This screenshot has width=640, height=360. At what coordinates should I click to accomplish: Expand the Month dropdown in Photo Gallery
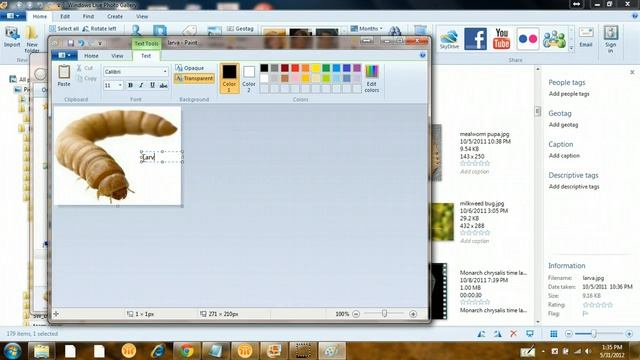tap(366, 29)
